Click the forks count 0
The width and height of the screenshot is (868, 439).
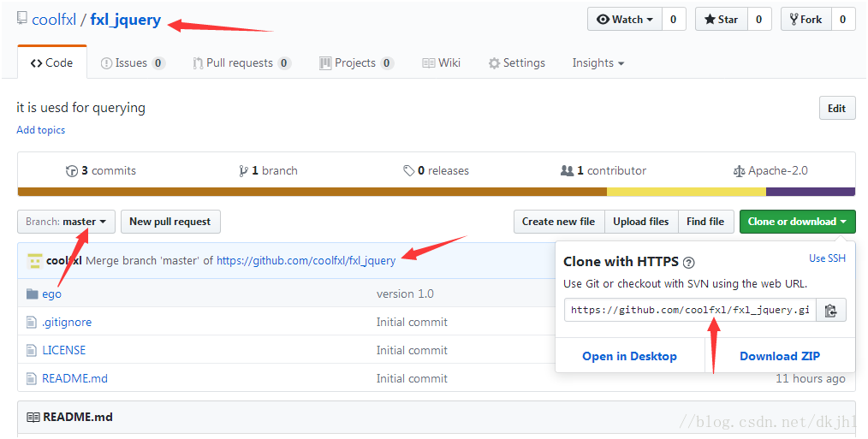pyautogui.click(x=842, y=20)
